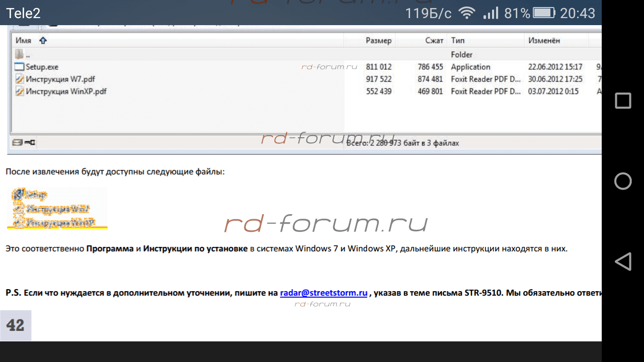Click the archive status bar disk icon

point(17,143)
